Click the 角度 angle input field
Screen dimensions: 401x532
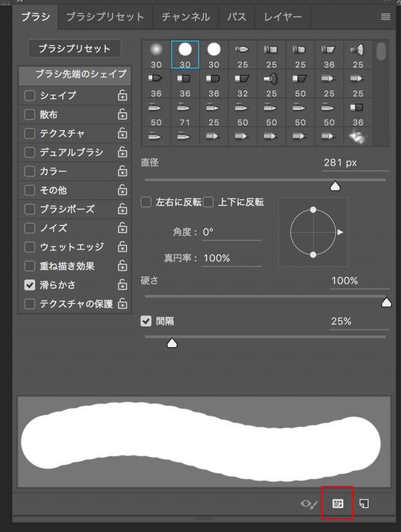(x=231, y=232)
